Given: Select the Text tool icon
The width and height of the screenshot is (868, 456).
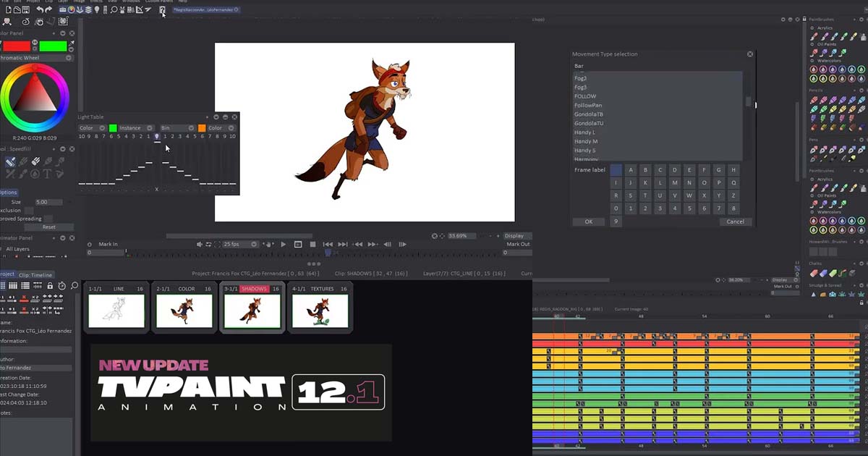Looking at the screenshot, I should coord(47,174).
